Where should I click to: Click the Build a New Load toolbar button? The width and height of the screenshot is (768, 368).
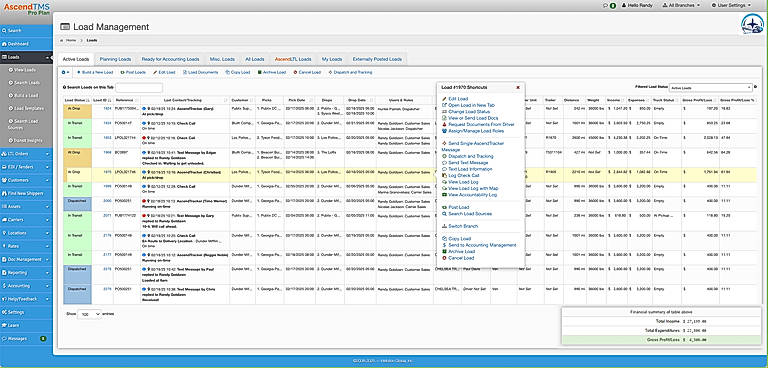95,72
